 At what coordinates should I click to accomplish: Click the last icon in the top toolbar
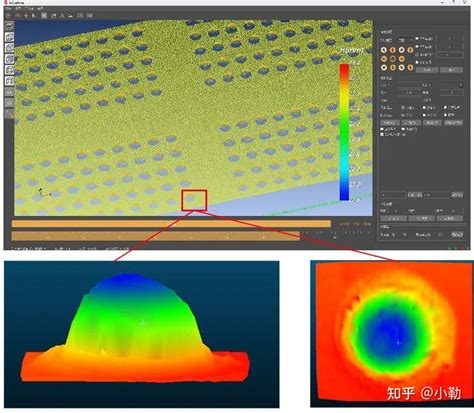(x=89, y=15)
